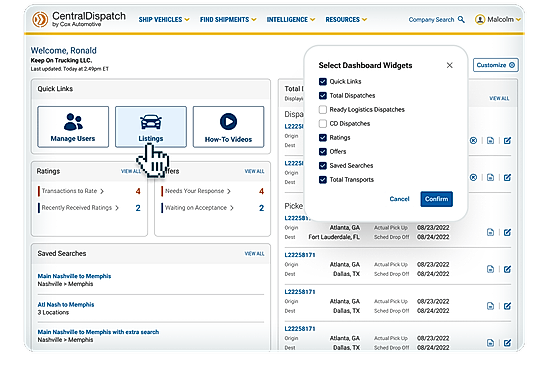548x368 pixels.
Task: View all Ratings
Action: [131, 171]
